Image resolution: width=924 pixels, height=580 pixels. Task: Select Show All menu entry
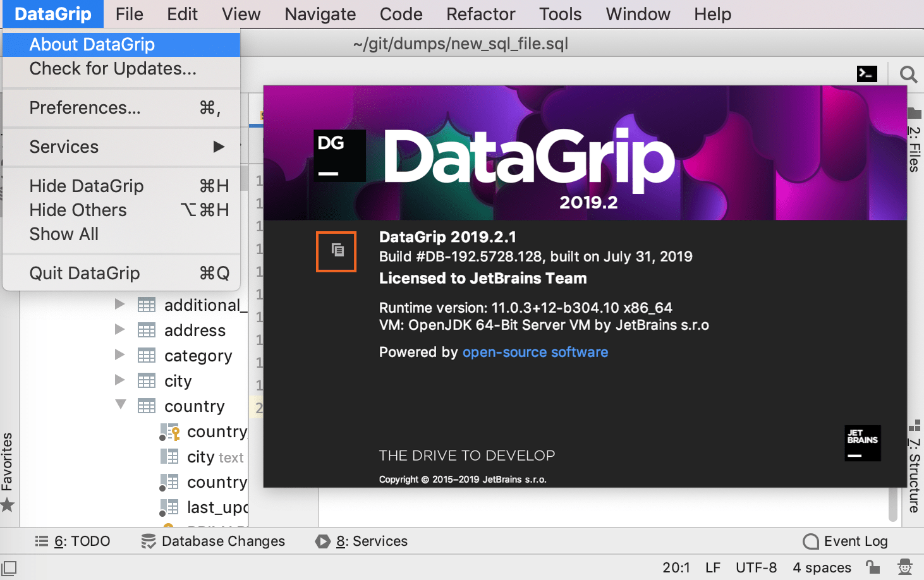coord(121,234)
